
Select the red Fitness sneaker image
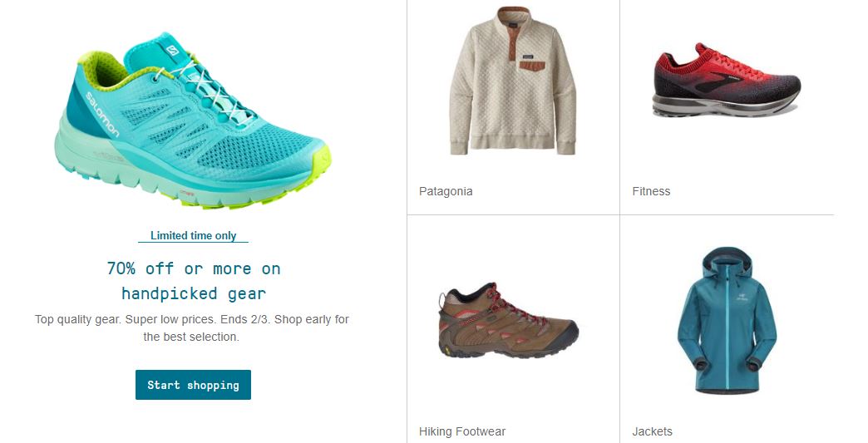pyautogui.click(x=727, y=81)
